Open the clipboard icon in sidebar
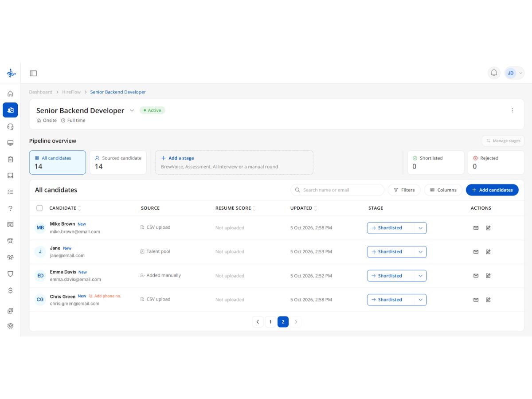Image resolution: width=532 pixels, height=399 pixels. [x=10, y=159]
